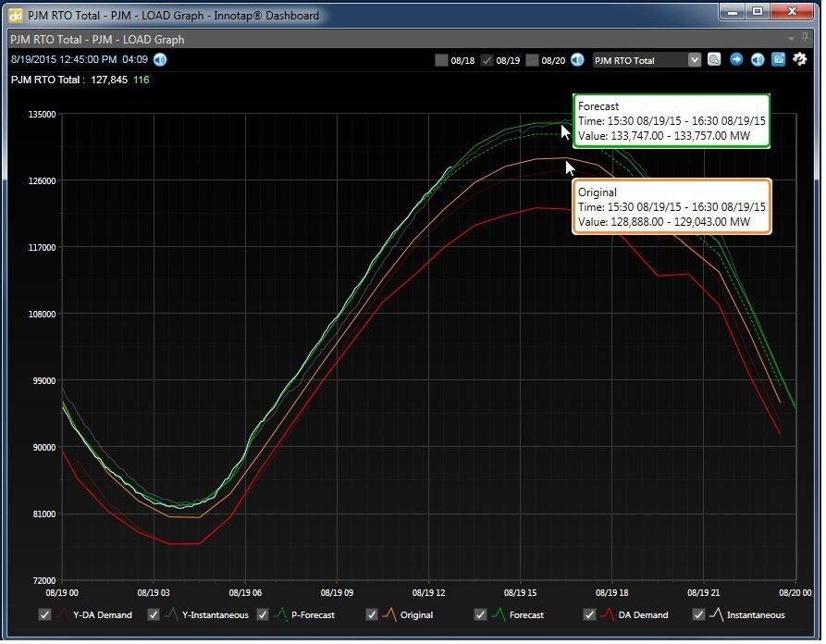Click the '81000' y-axis label
Image resolution: width=826 pixels, height=644 pixels.
click(43, 514)
